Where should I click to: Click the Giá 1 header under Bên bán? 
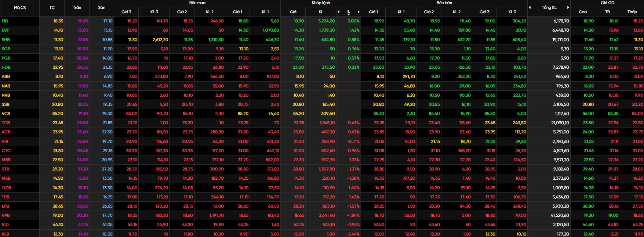(373, 12)
